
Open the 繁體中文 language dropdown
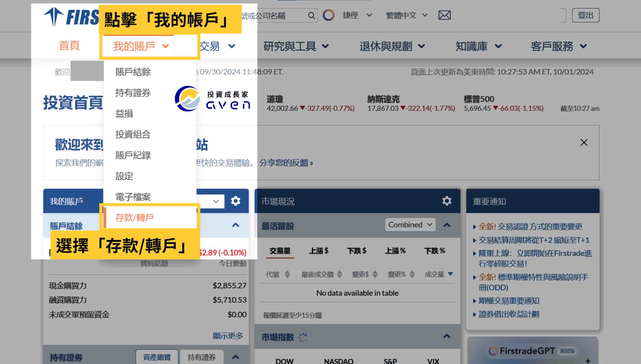pyautogui.click(x=406, y=15)
